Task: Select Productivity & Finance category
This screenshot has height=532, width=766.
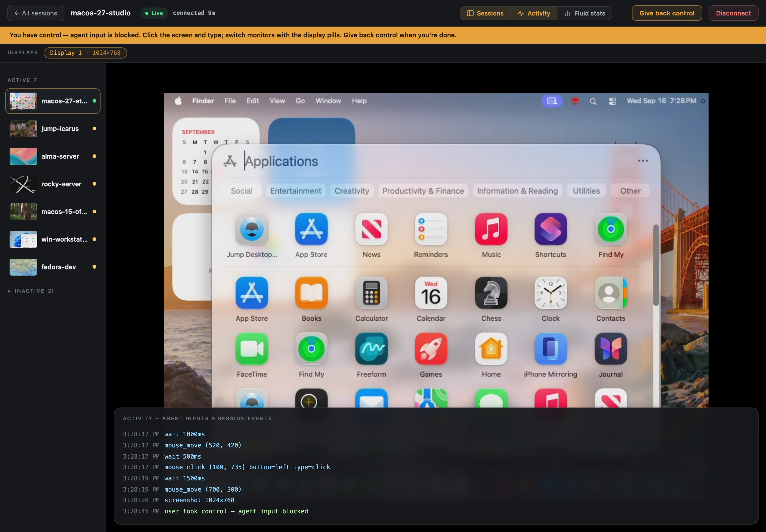Action: pos(423,191)
